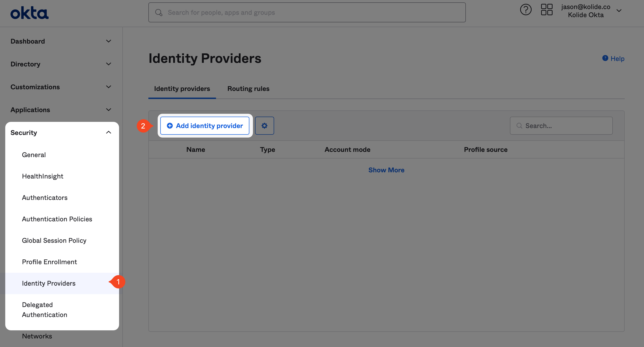Collapse the Security section chevron

(109, 132)
